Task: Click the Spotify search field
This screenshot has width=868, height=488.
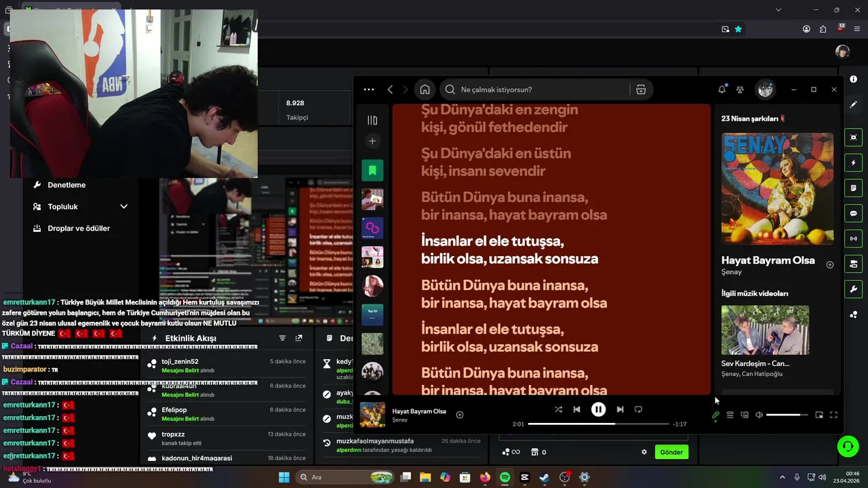Action: (x=536, y=89)
